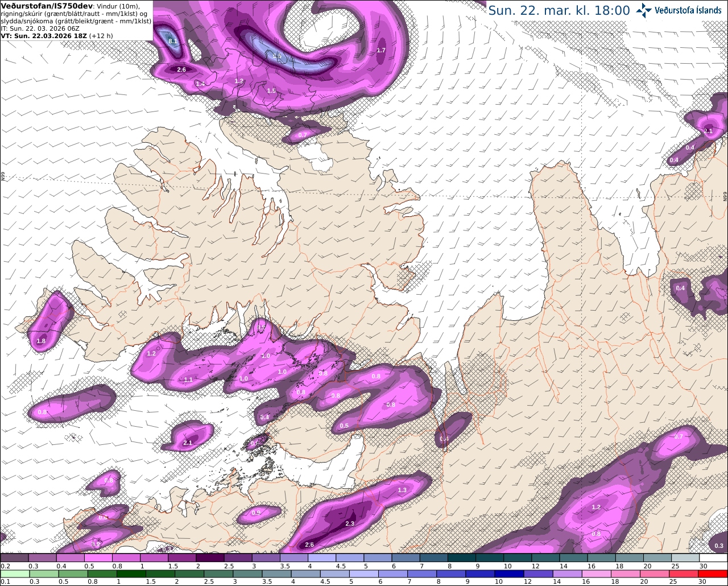Image resolution: width=728 pixels, height=586 pixels.
Task: Click the Veðurstofa Íslands logo icon
Action: [x=644, y=10]
